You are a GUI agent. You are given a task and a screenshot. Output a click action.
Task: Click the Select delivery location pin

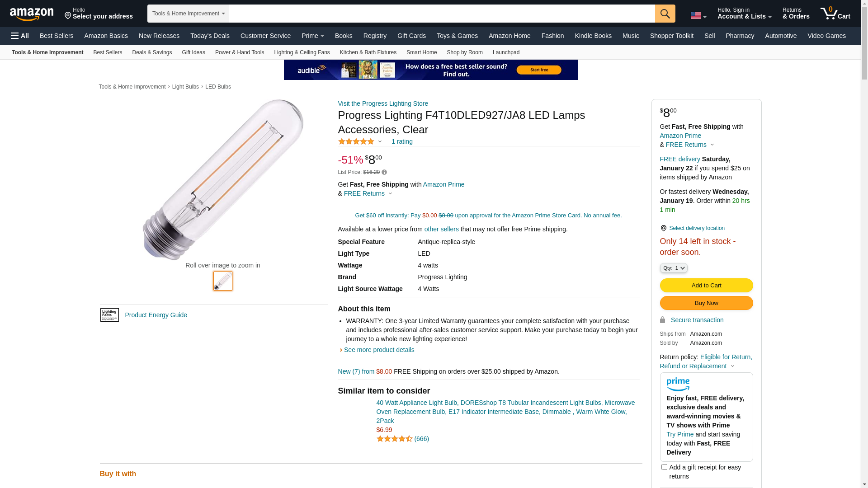[x=663, y=228]
